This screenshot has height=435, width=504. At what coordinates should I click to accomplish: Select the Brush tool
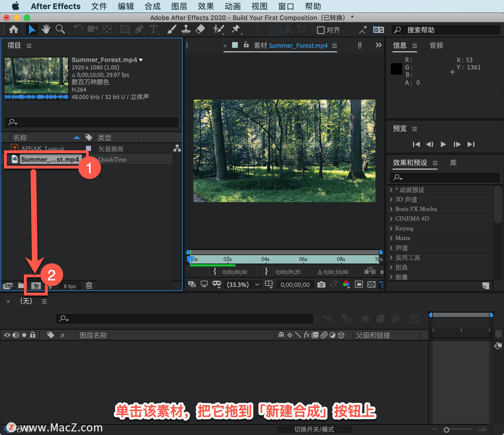click(x=172, y=29)
